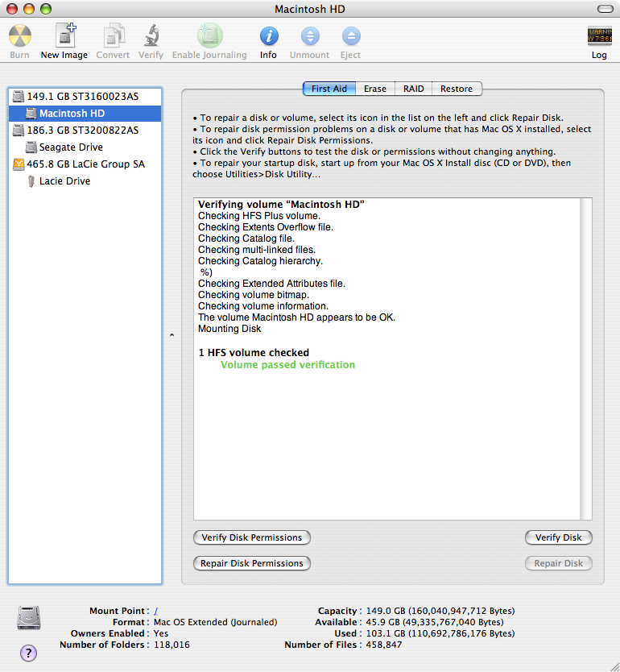Click the "Checking multi-linked files." line
620x672 pixels.
(x=257, y=250)
